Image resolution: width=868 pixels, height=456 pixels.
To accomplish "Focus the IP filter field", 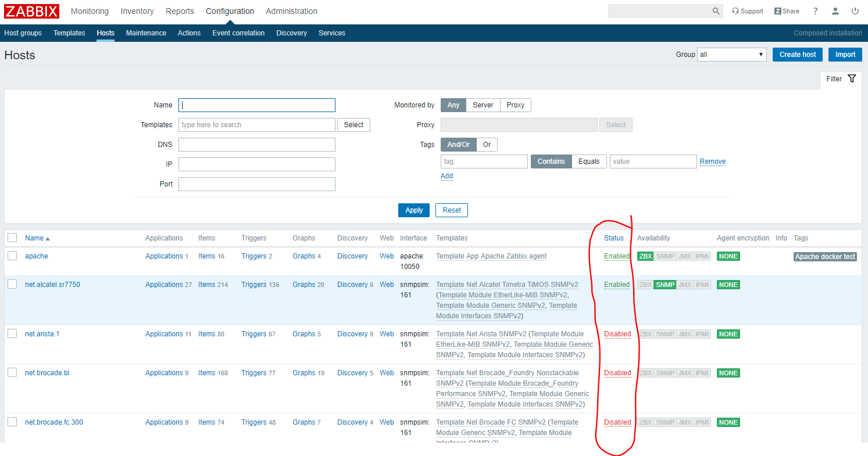I will coord(257,164).
